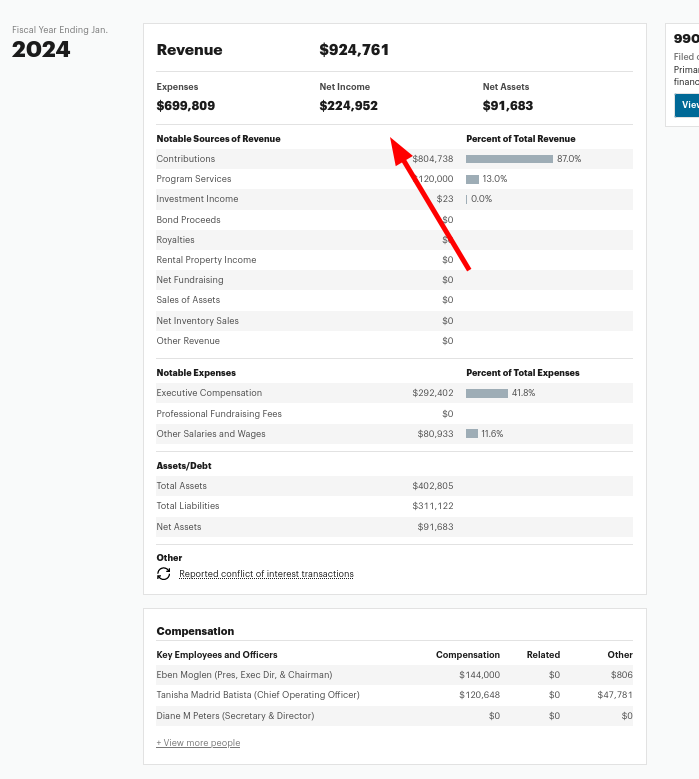
Task: Click Diane M Peters' name row
Action: pos(235,716)
